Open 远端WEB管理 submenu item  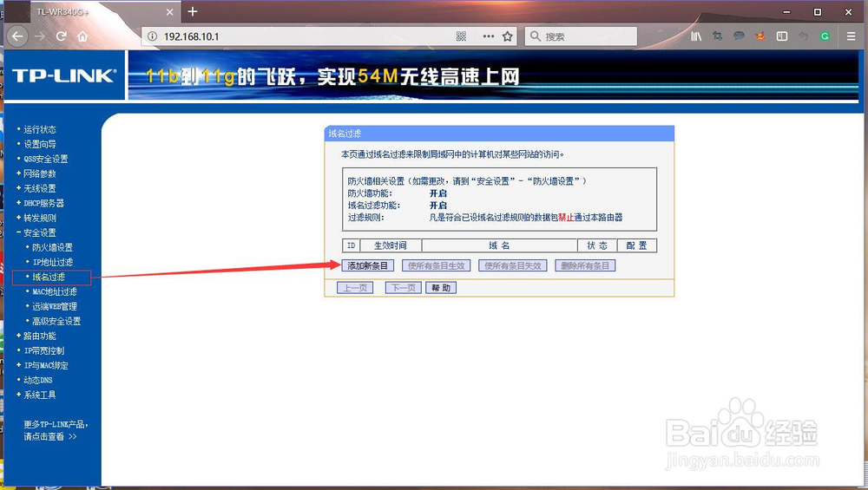click(54, 306)
